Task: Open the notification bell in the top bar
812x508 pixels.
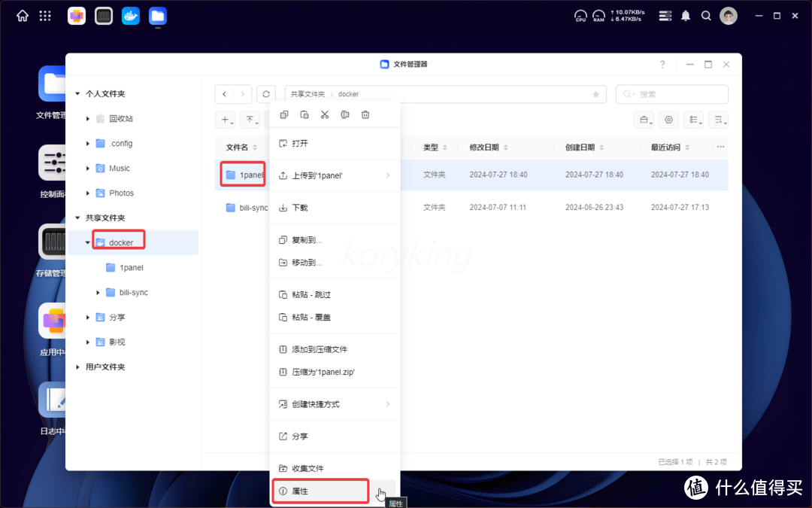Action: (x=685, y=15)
